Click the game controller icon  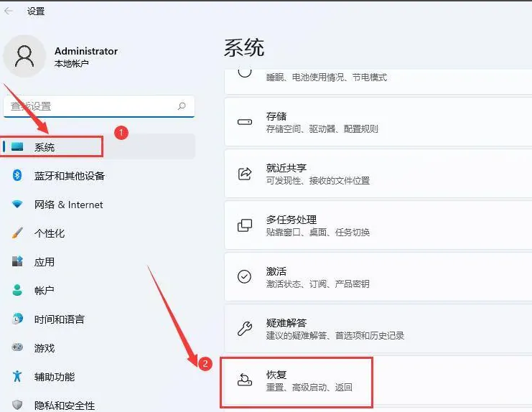point(17,347)
